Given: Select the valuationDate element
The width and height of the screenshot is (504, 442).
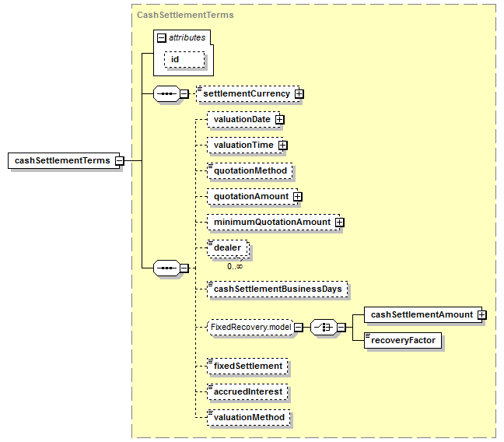Looking at the screenshot, I should 243,119.
